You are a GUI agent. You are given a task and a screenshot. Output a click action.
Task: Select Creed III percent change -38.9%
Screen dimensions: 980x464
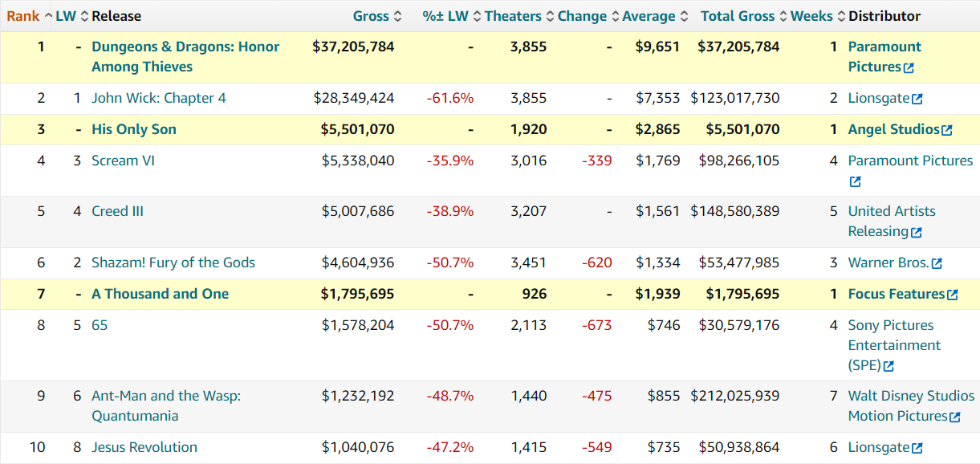tap(450, 211)
